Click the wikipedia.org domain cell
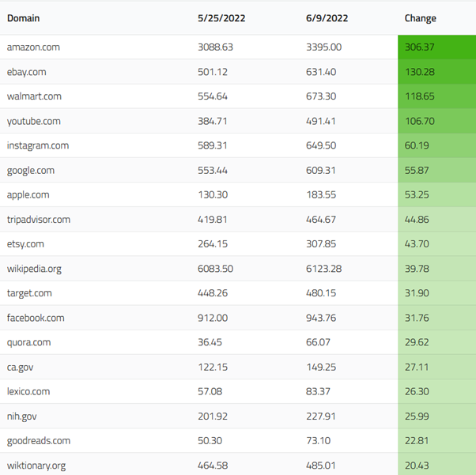This screenshot has width=476, height=475. click(34, 269)
